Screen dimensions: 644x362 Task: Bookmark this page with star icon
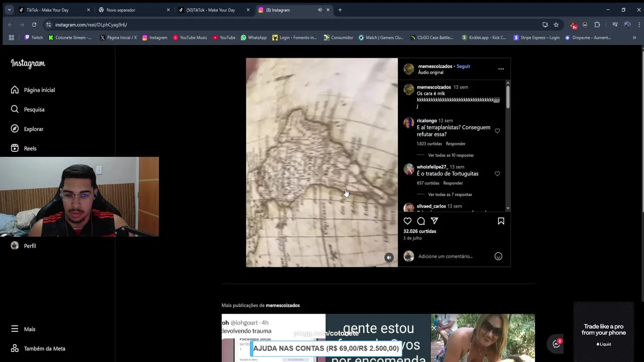pos(556,25)
